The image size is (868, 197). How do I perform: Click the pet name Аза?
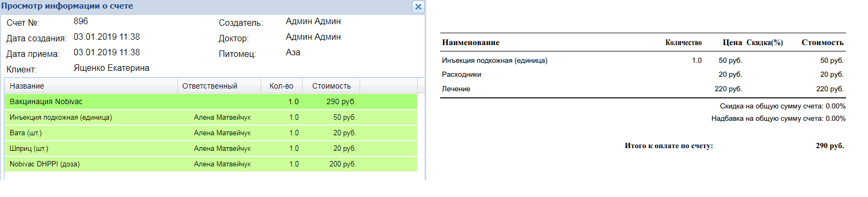[293, 53]
